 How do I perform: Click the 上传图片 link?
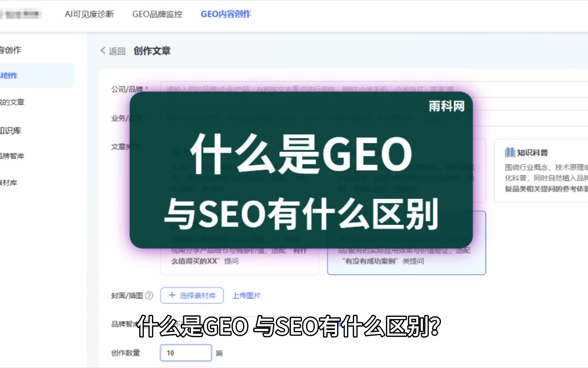[246, 296]
